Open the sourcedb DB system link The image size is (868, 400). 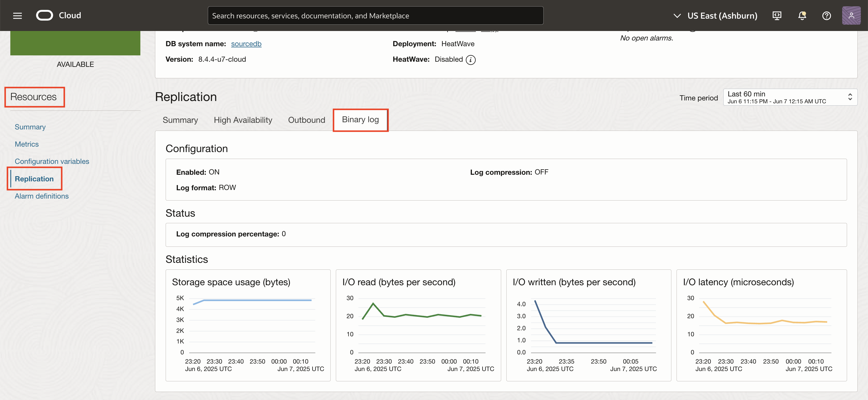pyautogui.click(x=246, y=43)
